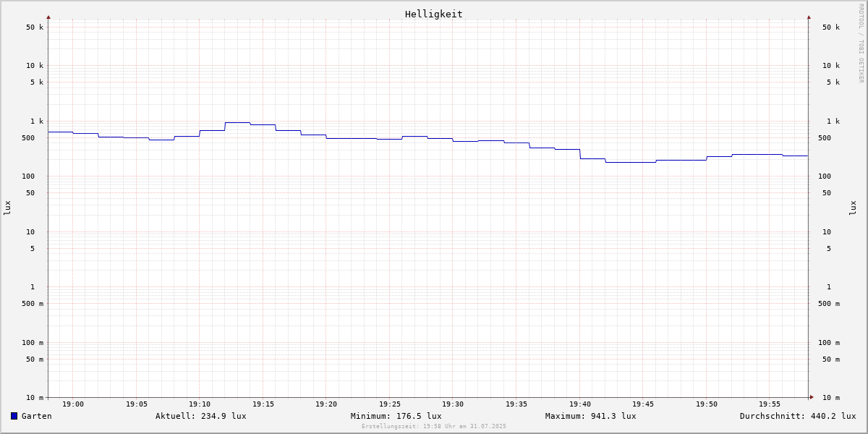Click the 19:20 time axis label
The image size is (868, 434).
(x=326, y=404)
